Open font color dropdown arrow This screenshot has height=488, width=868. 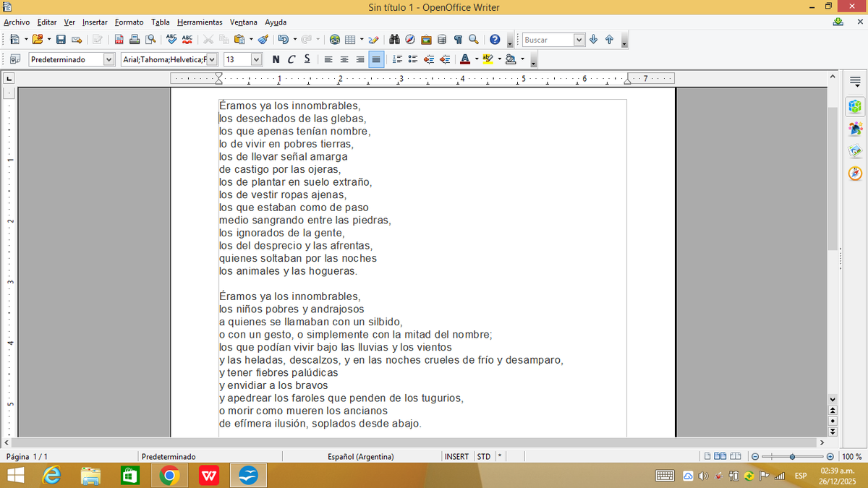click(x=476, y=59)
